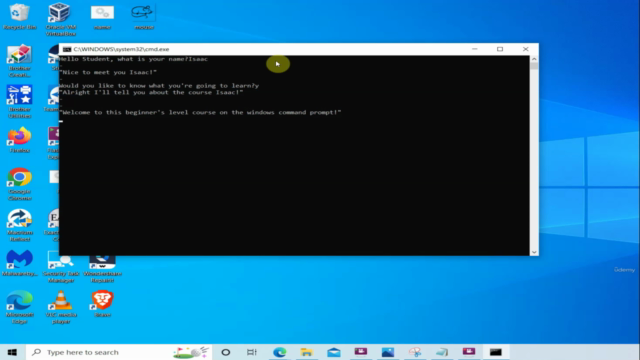This screenshot has height=360, width=640.
Task: Select the 'mouse' file on the desktop
Action: (143, 17)
